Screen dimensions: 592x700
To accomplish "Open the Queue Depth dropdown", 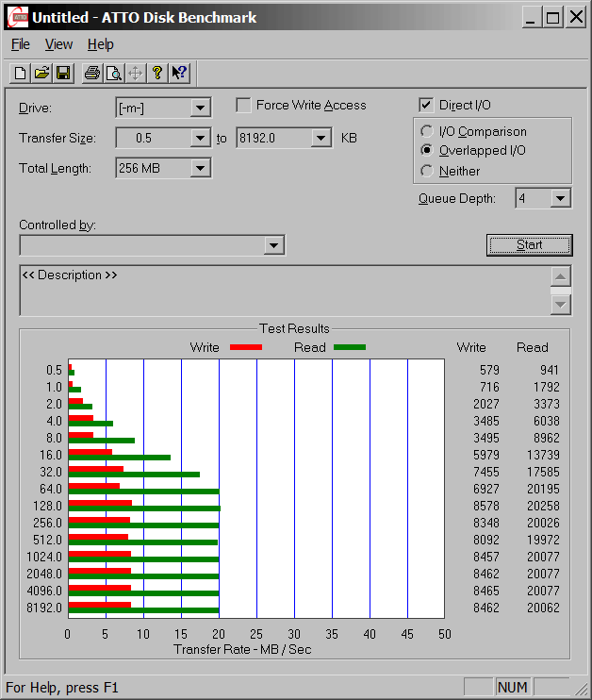I will pyautogui.click(x=561, y=198).
